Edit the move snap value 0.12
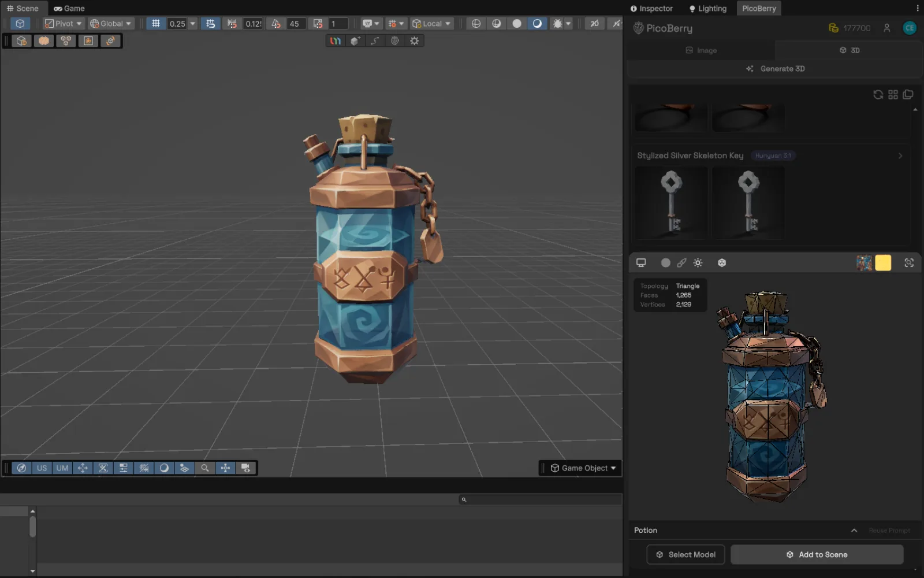This screenshot has height=578, width=924. (253, 24)
